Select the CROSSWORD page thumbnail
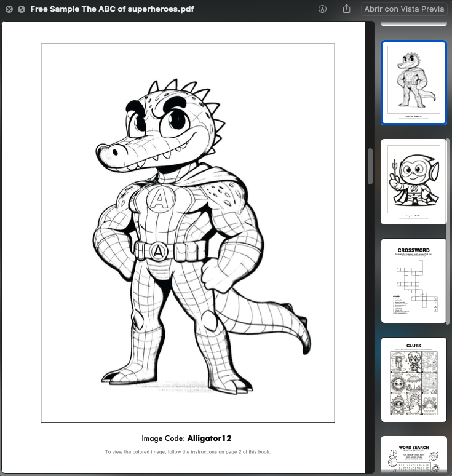This screenshot has width=452, height=476. 413,280
